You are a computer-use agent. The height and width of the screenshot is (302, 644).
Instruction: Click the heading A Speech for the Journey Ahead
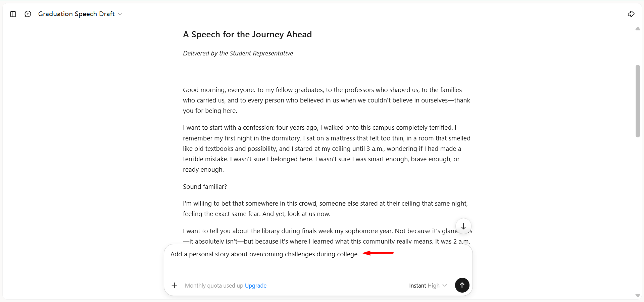pos(247,35)
